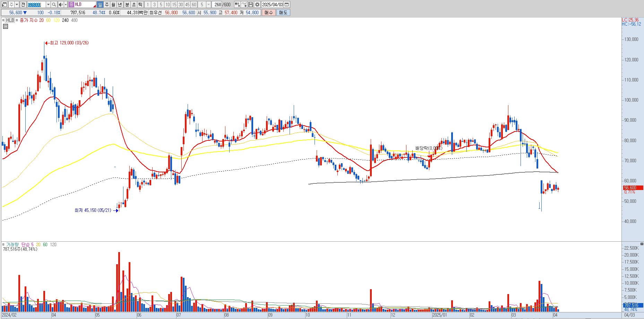
Task: Open the chart settings gear icon
Action: 257,5
